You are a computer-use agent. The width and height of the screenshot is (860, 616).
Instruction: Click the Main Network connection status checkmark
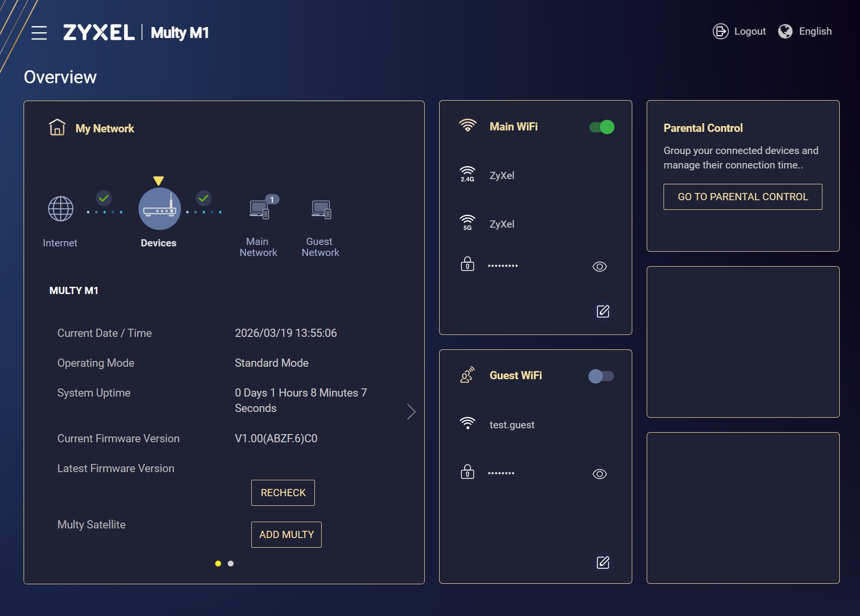pos(204,198)
